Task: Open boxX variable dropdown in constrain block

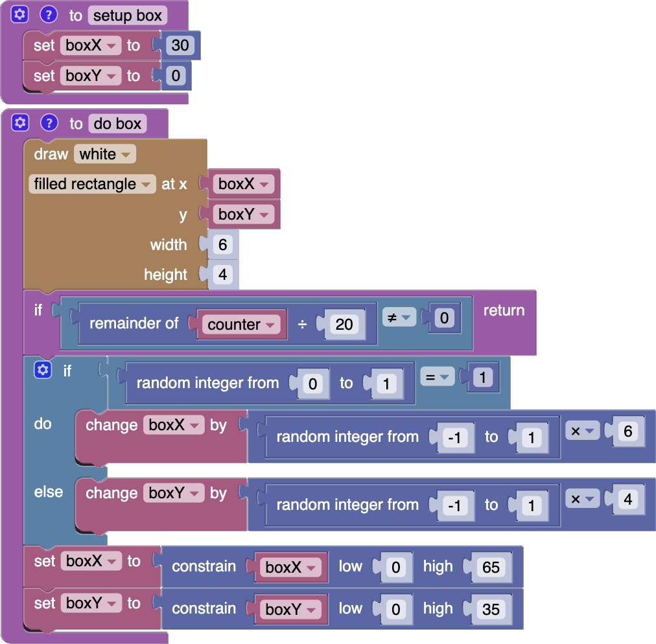Action: [x=291, y=568]
